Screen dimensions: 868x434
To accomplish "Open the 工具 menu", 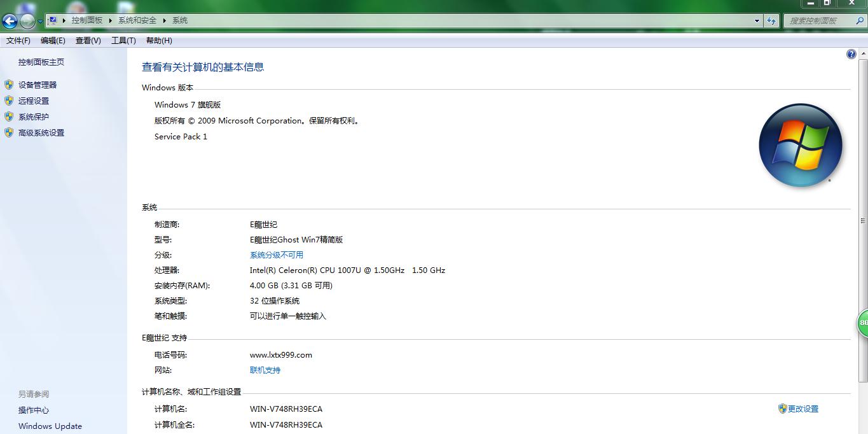I will tap(123, 40).
